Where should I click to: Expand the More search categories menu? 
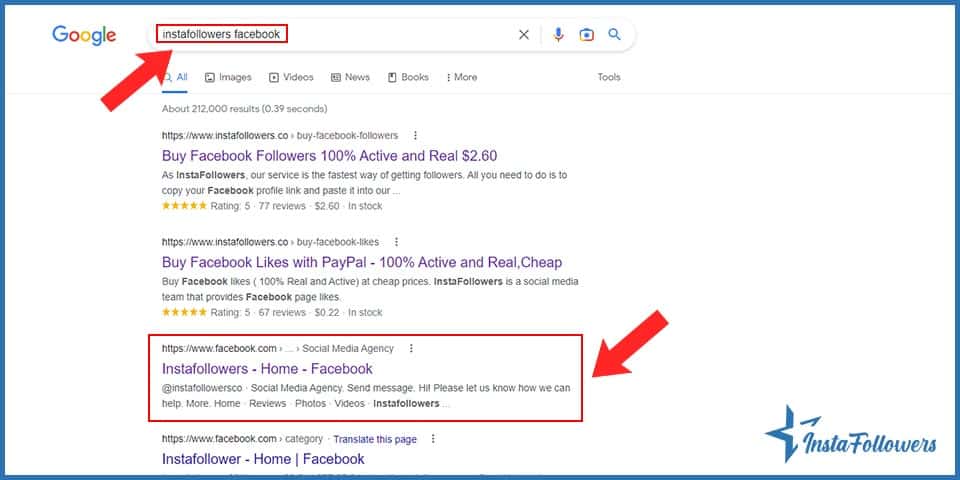coord(462,77)
